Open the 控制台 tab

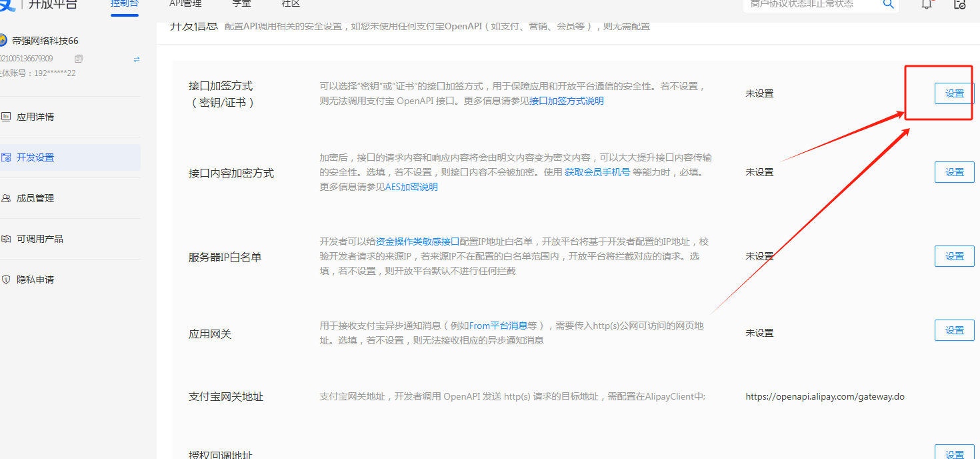click(124, 4)
